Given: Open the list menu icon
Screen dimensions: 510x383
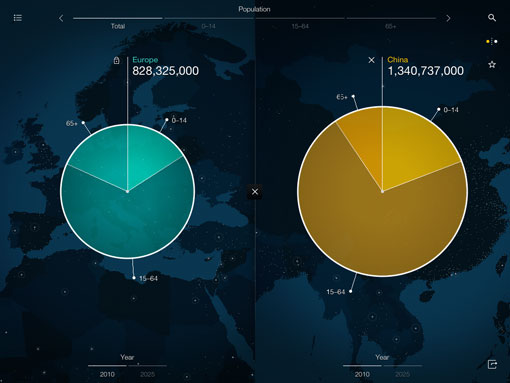Looking at the screenshot, I should 18,18.
